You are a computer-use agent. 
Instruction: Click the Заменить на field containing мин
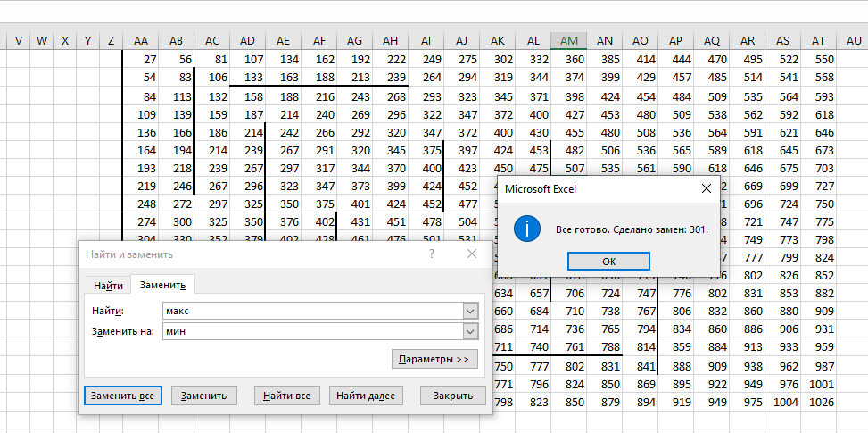coord(314,332)
